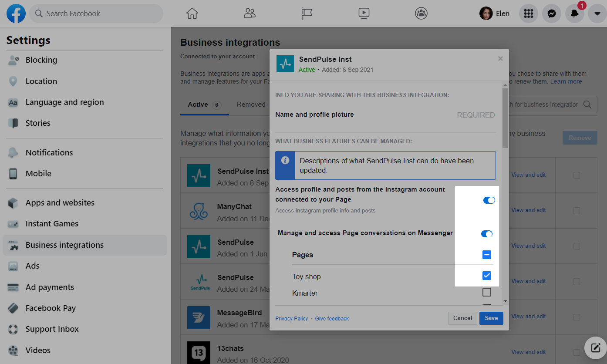Click View and edit for 13chats

pyautogui.click(x=529, y=352)
